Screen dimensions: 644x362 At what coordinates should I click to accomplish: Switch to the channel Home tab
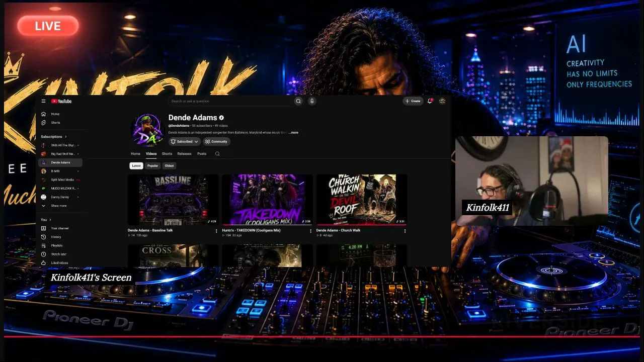[x=136, y=154]
